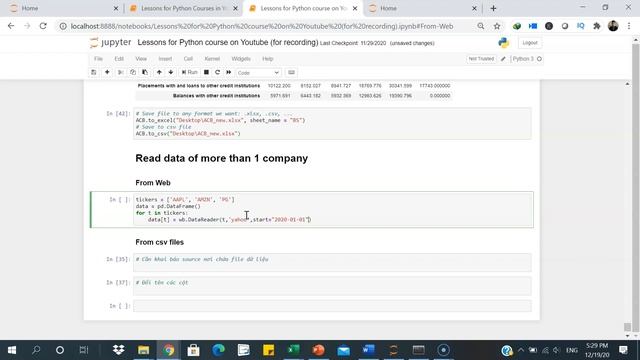Open File Explorer from the taskbar
Screen dimensions: 640x360
click(x=144, y=350)
